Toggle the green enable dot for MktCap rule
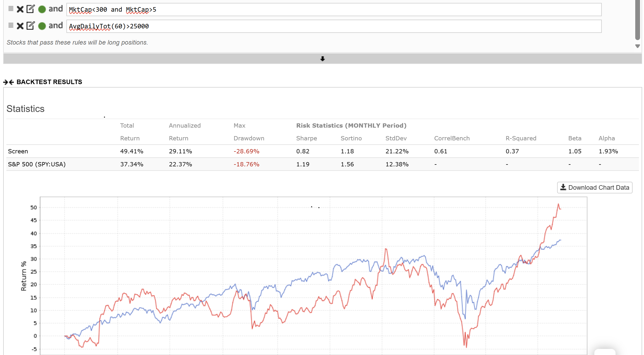644x355 pixels. click(x=42, y=10)
